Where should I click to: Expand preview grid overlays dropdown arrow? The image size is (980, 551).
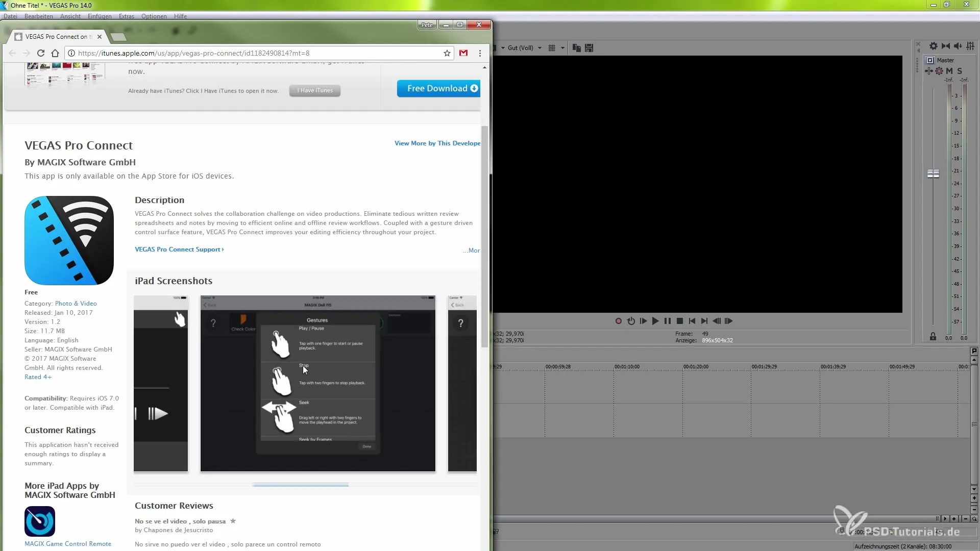click(x=562, y=48)
